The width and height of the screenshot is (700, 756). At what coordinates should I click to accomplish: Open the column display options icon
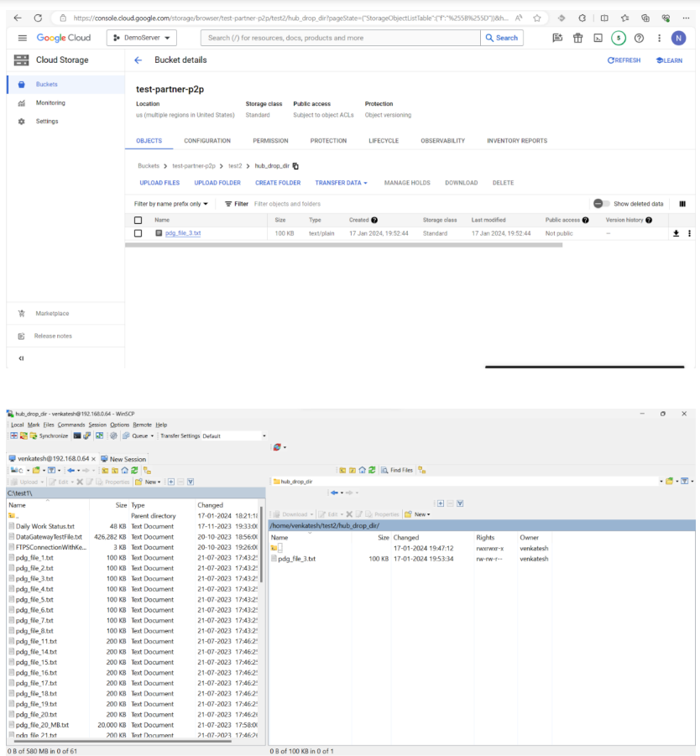[x=682, y=204]
